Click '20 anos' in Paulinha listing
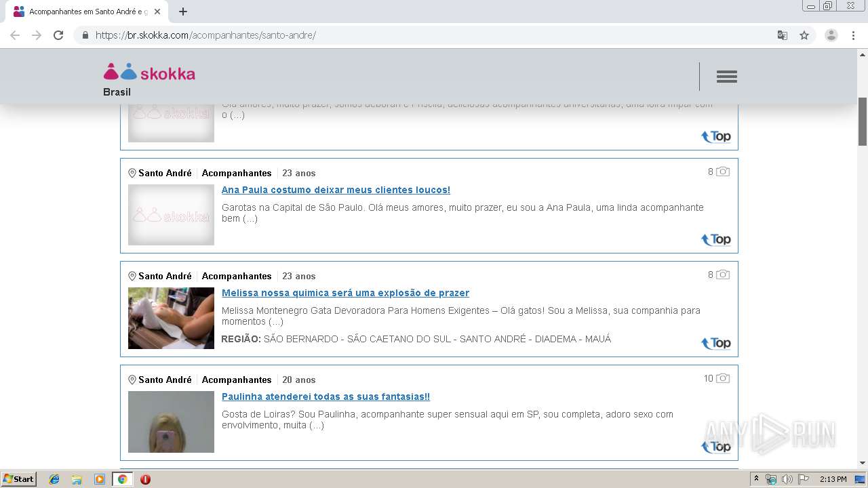868x488 pixels. (x=299, y=380)
